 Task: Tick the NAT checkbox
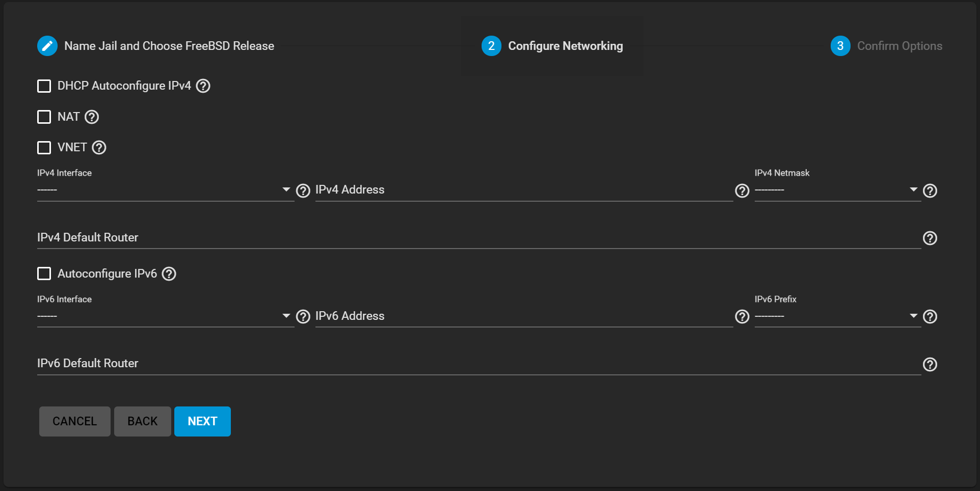(x=44, y=117)
